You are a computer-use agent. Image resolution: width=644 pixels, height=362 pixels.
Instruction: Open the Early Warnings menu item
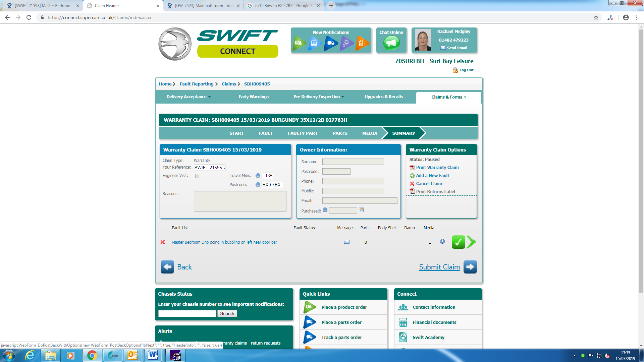click(x=254, y=97)
